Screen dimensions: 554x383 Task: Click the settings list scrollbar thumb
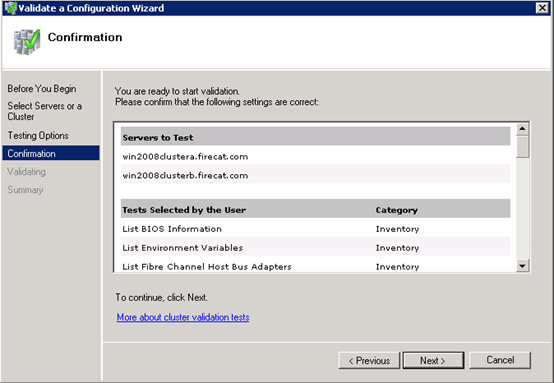click(522, 147)
